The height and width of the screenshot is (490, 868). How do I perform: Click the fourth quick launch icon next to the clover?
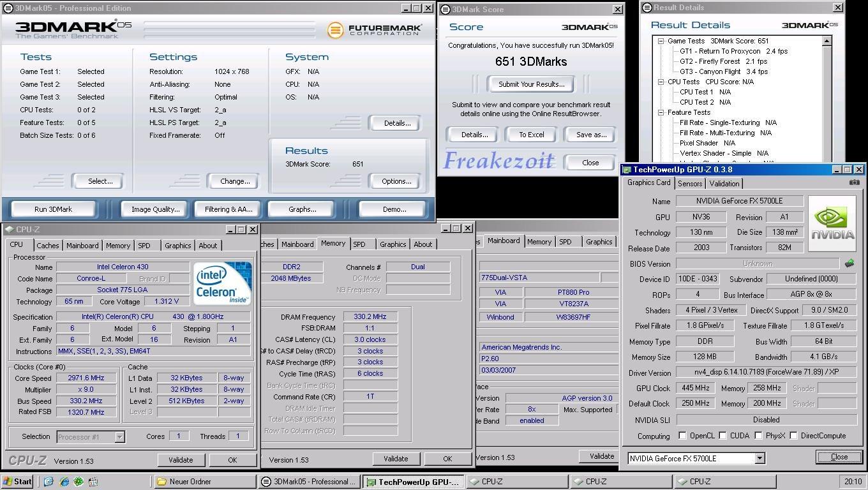(93, 482)
